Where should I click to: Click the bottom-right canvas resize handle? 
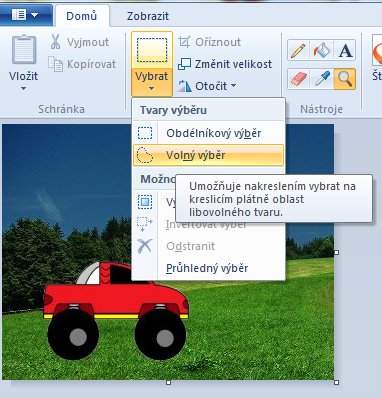point(336,382)
